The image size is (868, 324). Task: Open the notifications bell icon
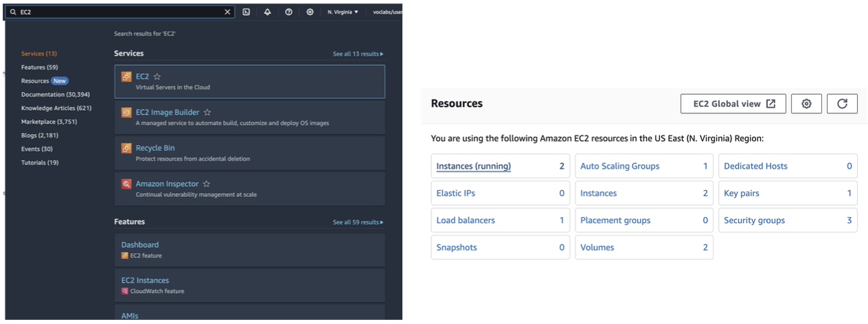(267, 12)
